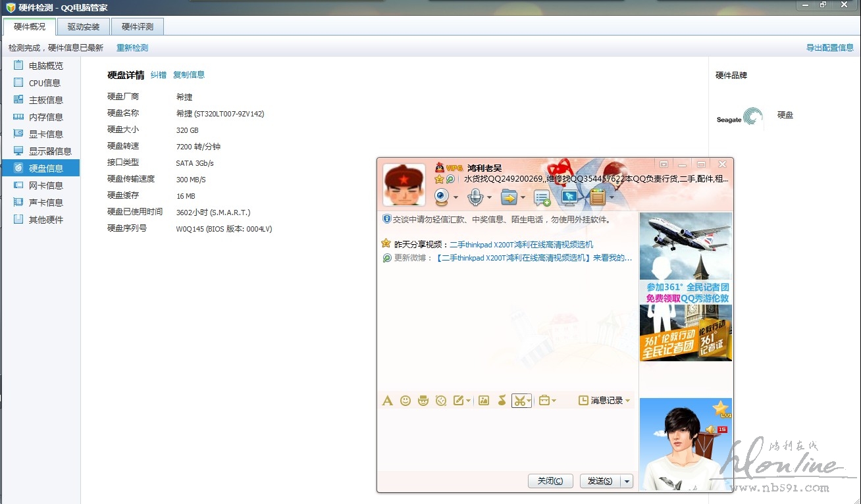Start a video call with webcam icon
Viewport: 861px width, 504px height.
click(x=442, y=197)
